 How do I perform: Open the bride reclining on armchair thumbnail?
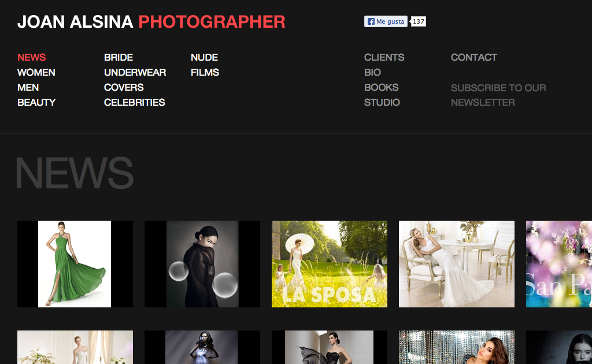click(457, 264)
